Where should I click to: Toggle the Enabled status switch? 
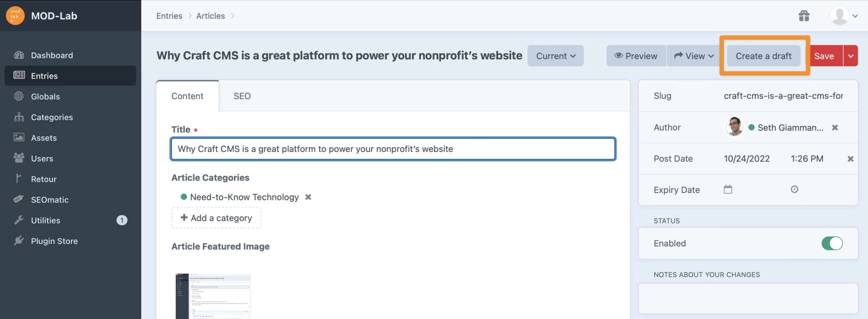click(x=832, y=243)
